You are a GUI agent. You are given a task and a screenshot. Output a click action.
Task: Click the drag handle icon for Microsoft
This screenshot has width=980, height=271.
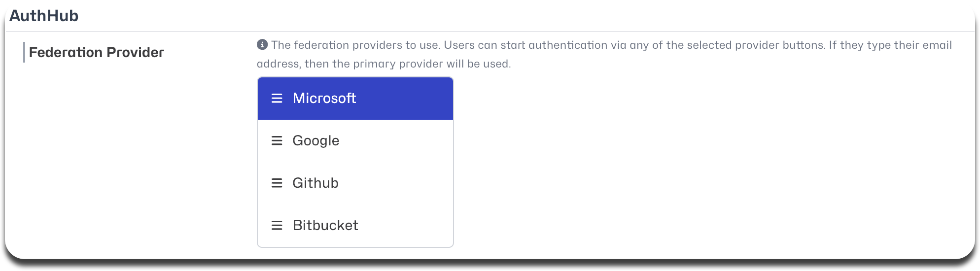coord(277,99)
